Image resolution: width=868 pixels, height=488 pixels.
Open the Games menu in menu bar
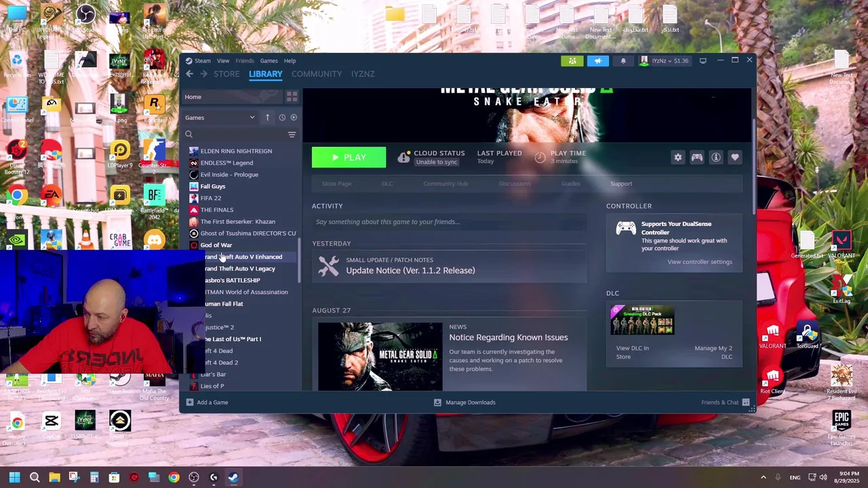pos(269,61)
